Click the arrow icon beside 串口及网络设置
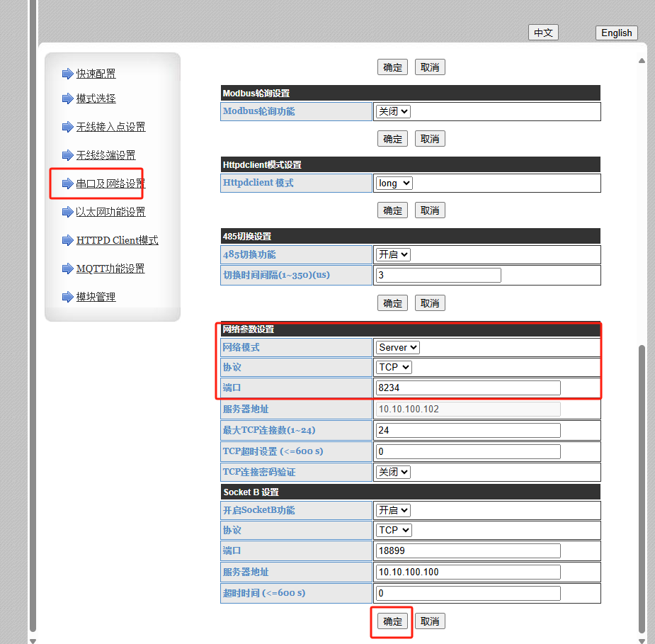Image resolution: width=655 pixels, height=644 pixels. point(67,183)
